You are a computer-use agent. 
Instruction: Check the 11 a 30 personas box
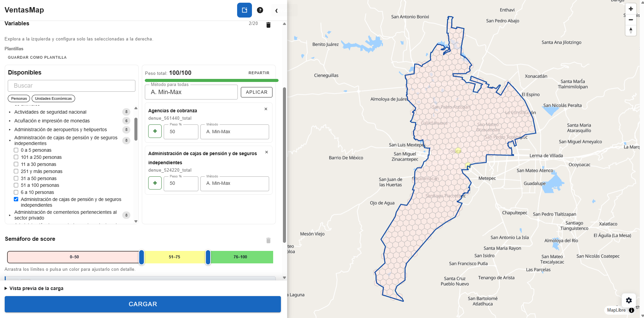click(16, 164)
